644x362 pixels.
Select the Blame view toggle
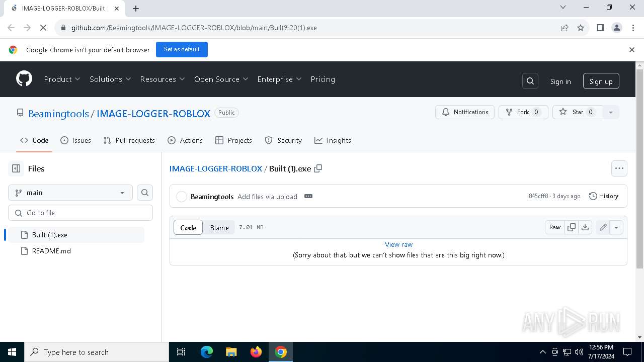(x=219, y=228)
